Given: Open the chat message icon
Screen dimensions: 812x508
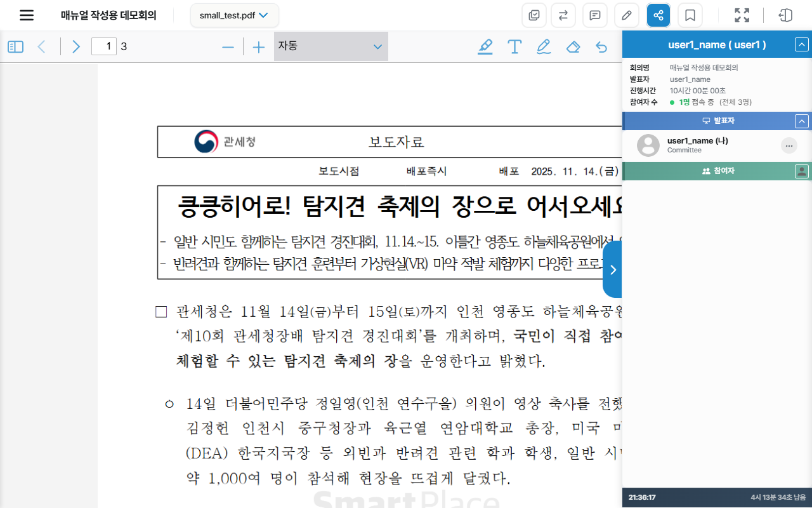Looking at the screenshot, I should [595, 15].
